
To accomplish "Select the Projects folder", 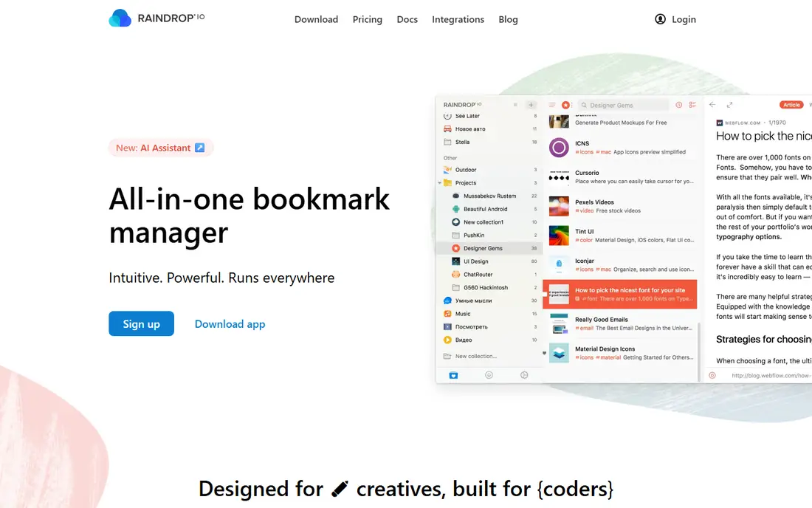I will [489, 183].
